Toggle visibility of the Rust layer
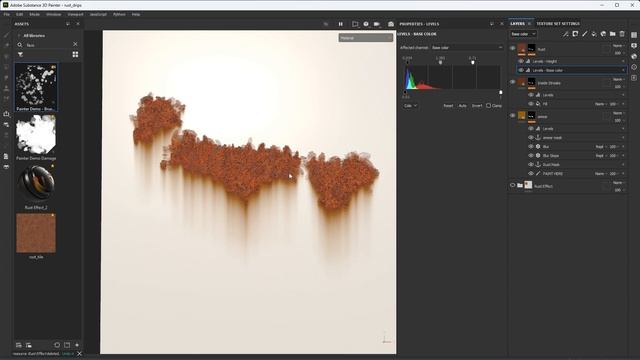640x360 pixels. [x=513, y=48]
